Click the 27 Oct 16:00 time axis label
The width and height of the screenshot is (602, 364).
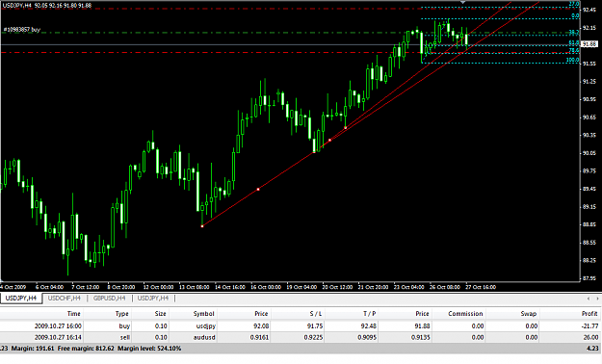pos(481,287)
